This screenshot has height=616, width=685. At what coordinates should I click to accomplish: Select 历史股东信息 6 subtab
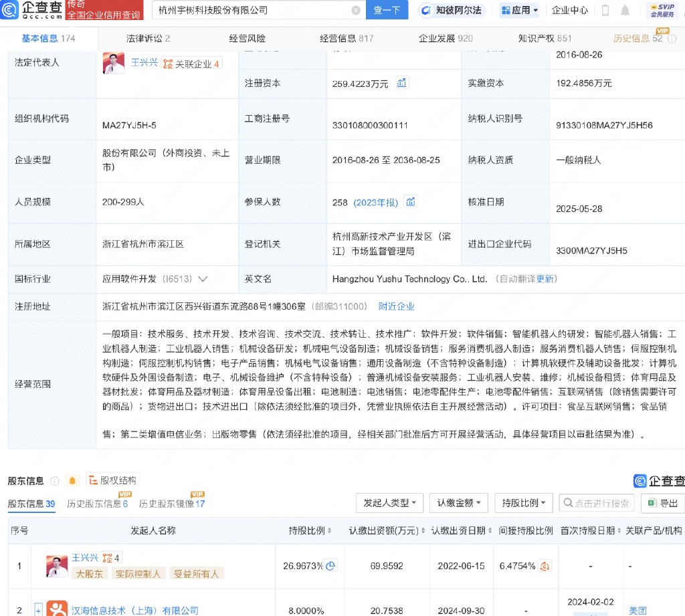click(97, 504)
